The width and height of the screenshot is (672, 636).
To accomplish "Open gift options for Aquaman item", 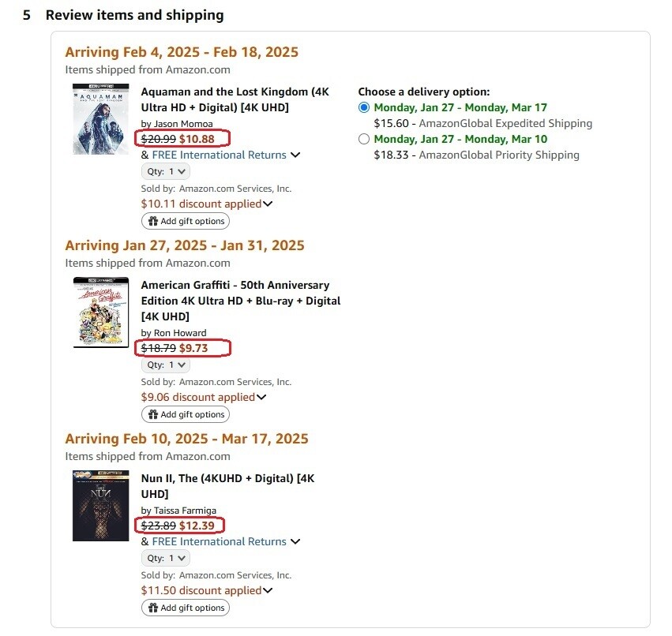I will click(186, 221).
